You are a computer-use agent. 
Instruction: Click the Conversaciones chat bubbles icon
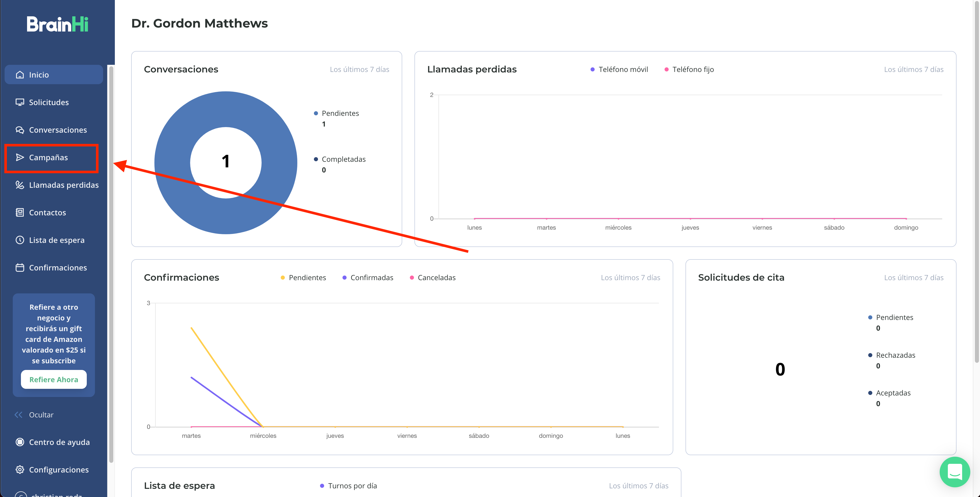[x=20, y=130]
